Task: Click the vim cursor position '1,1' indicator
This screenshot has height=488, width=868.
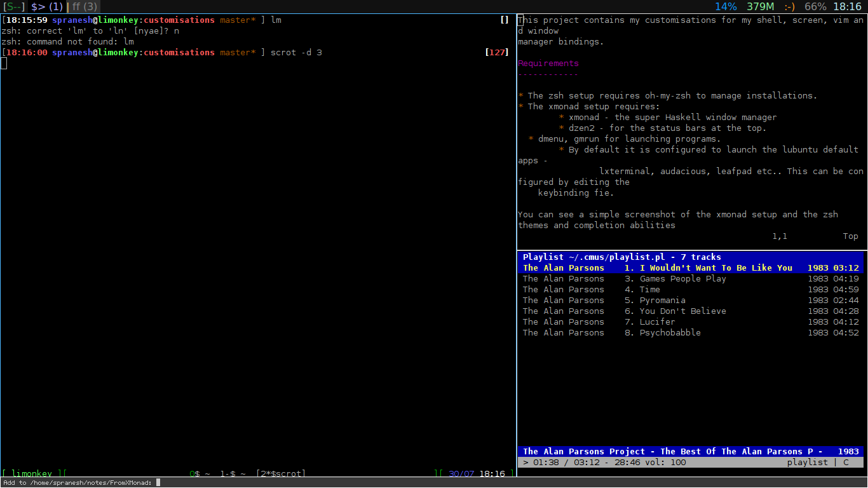Action: (x=780, y=236)
